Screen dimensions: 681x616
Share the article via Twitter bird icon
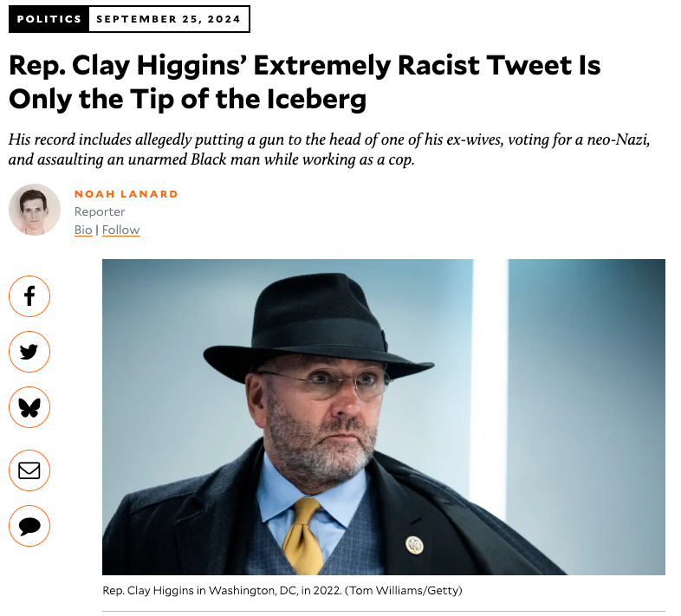pos(29,352)
